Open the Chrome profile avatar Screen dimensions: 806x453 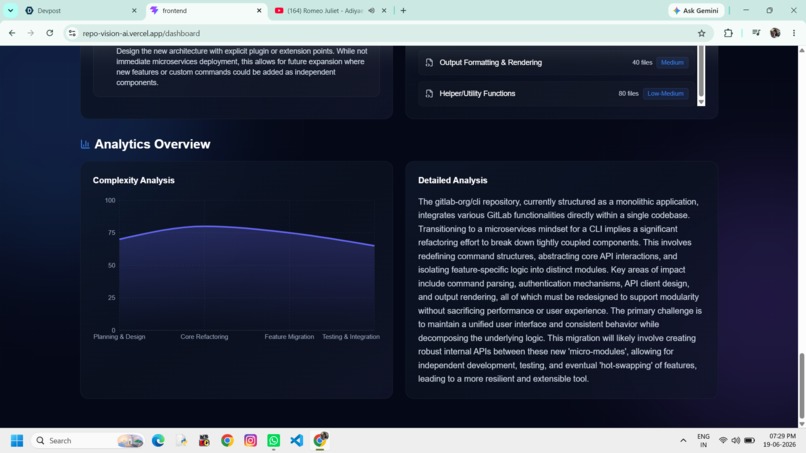click(775, 33)
